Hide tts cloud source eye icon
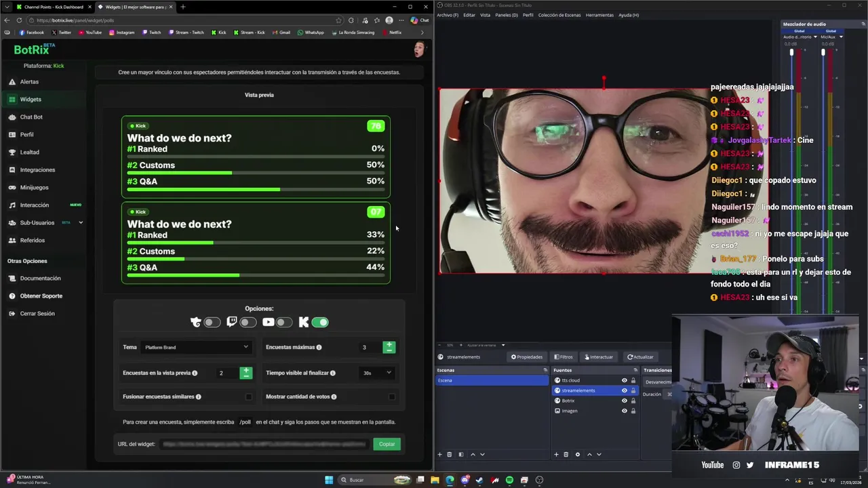Image resolution: width=868 pixels, height=488 pixels. point(625,380)
